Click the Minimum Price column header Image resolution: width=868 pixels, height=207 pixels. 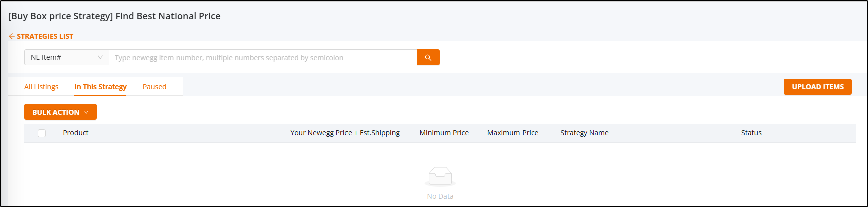[444, 133]
